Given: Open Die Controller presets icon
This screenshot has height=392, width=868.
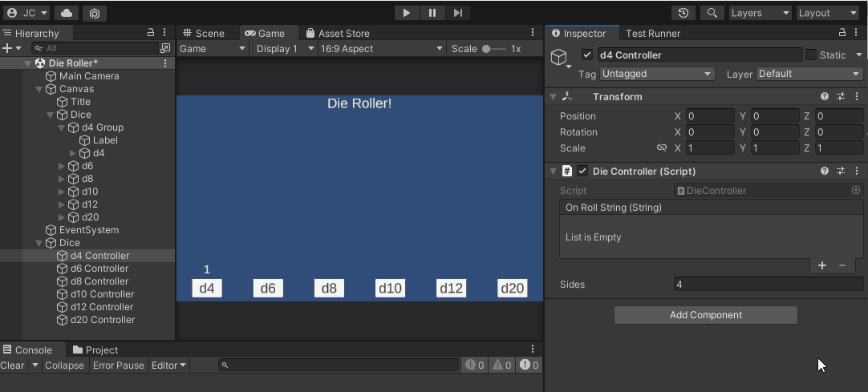Looking at the screenshot, I should tap(841, 171).
